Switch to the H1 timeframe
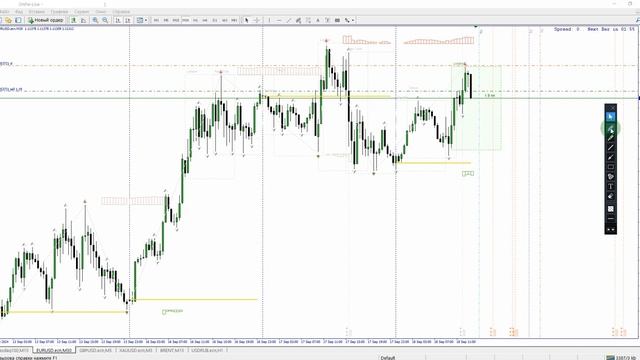640x360 pixels. [196, 20]
